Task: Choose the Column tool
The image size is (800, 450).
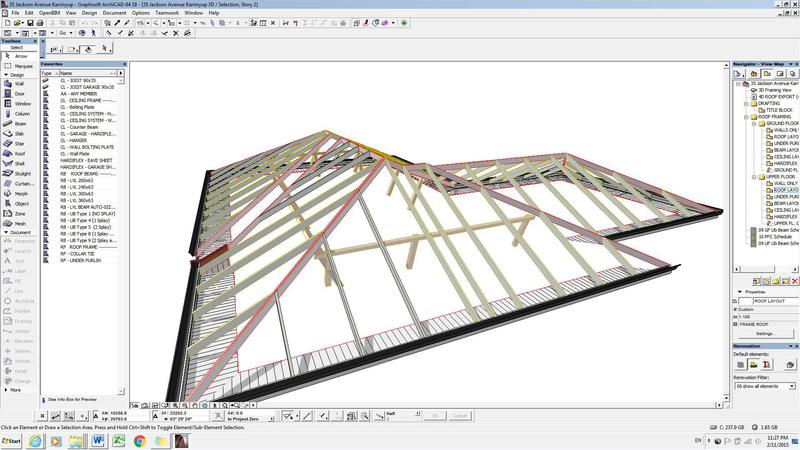Action: tap(19, 114)
